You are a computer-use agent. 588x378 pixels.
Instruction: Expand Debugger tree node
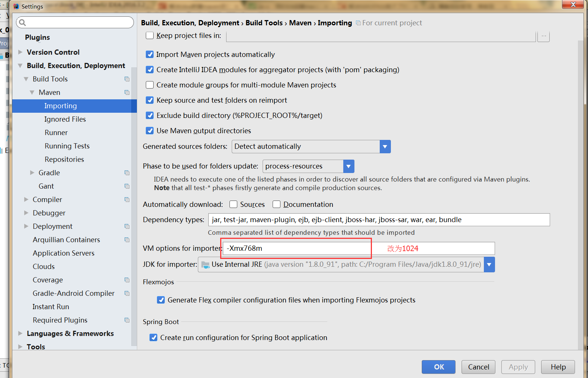pyautogui.click(x=26, y=213)
